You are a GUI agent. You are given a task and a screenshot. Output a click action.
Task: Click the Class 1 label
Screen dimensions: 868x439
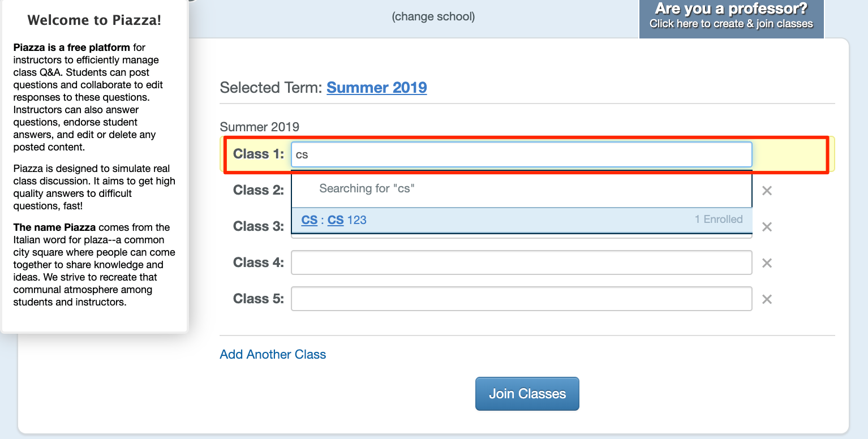pyautogui.click(x=259, y=154)
